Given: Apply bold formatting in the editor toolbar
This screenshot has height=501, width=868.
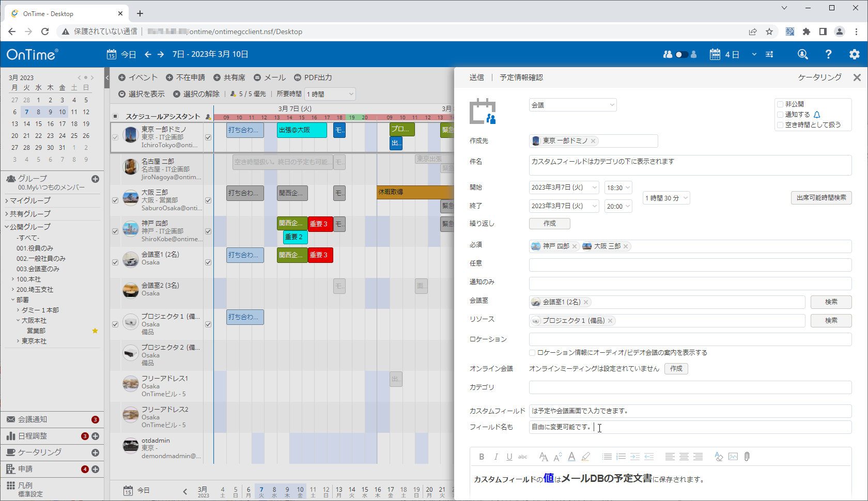Looking at the screenshot, I should click(x=482, y=457).
